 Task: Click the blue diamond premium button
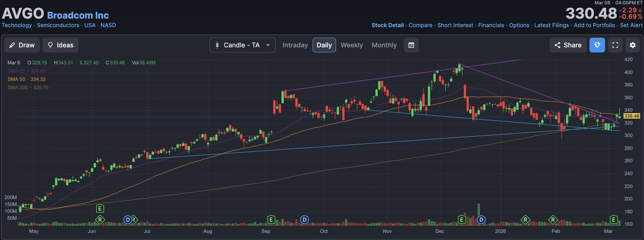coord(597,45)
